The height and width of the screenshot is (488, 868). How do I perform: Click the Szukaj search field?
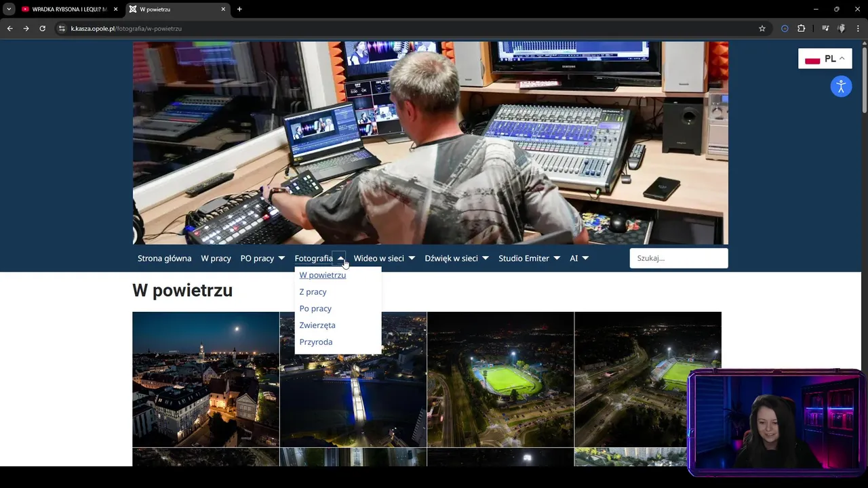point(679,258)
